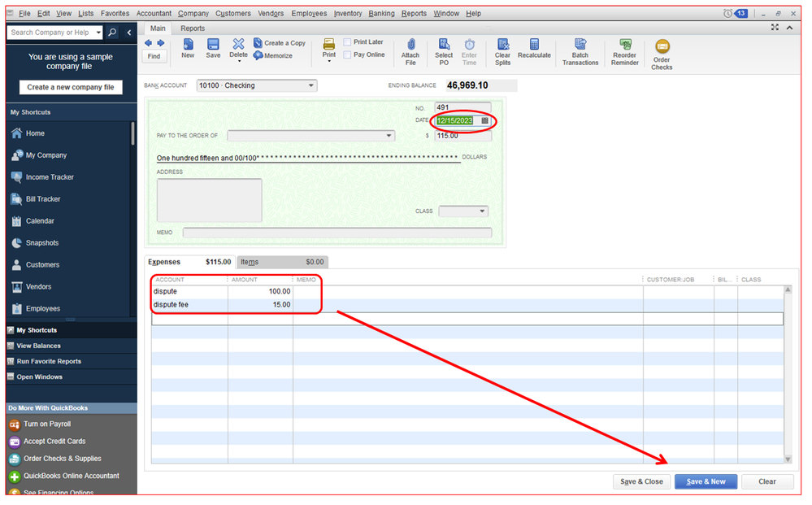Open the Banking menu

381,14
